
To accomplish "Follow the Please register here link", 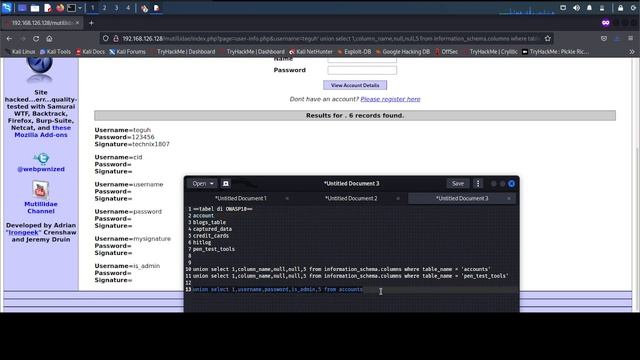I will (x=390, y=99).
